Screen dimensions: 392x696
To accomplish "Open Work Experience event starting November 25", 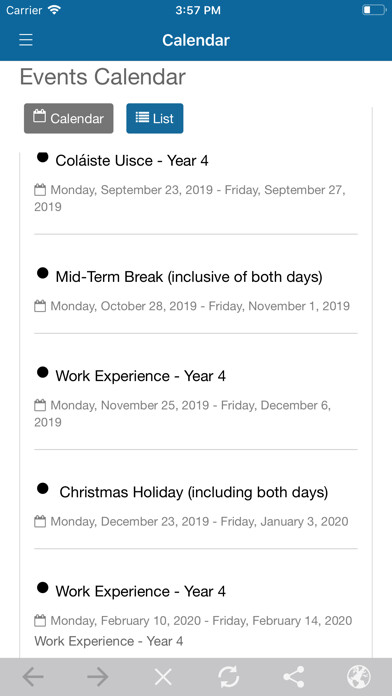I will (140, 376).
